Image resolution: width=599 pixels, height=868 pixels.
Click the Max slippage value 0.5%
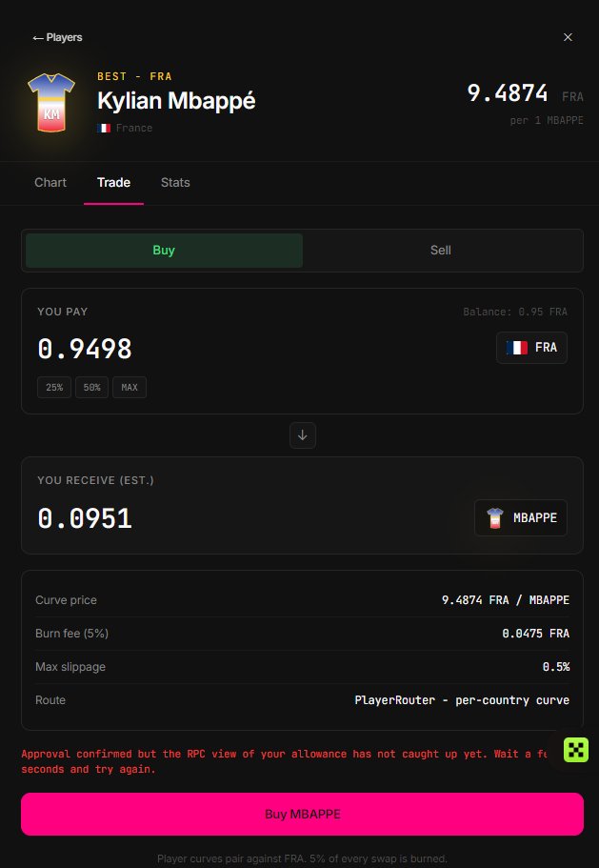(x=556, y=667)
